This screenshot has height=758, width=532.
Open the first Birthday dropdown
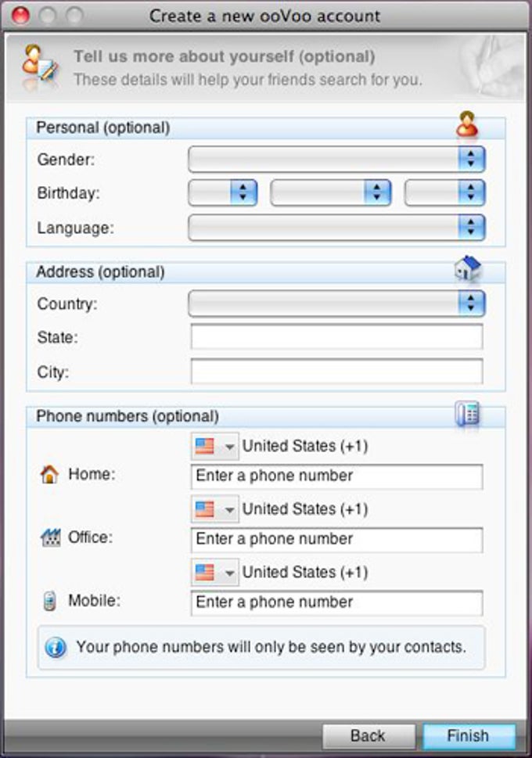(222, 192)
